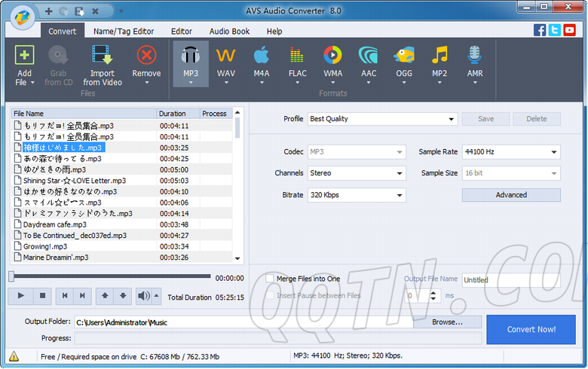Expand the Bitrate 320 Kbps dropdown
Image resolution: width=588 pixels, height=369 pixels.
pos(356,195)
